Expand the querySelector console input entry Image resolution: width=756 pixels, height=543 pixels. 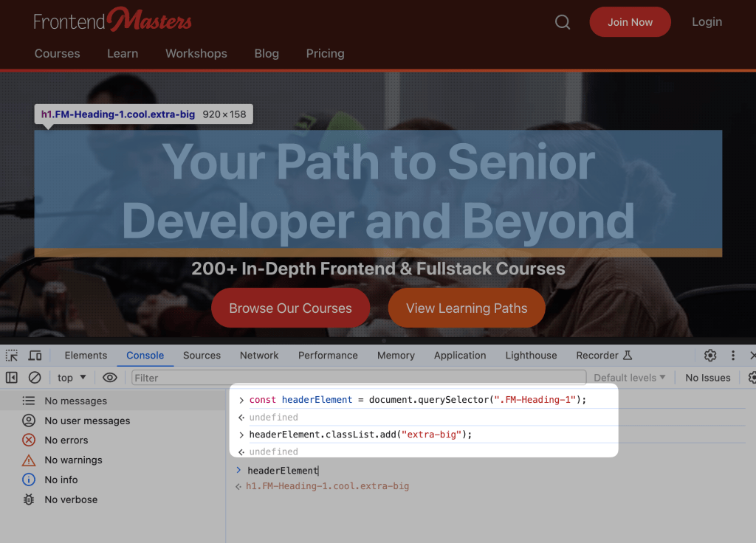[241, 400]
